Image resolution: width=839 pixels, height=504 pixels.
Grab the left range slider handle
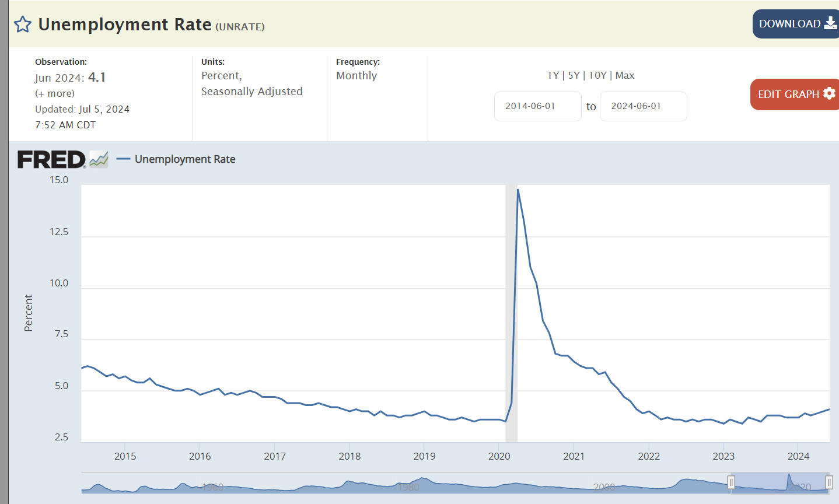(x=731, y=482)
